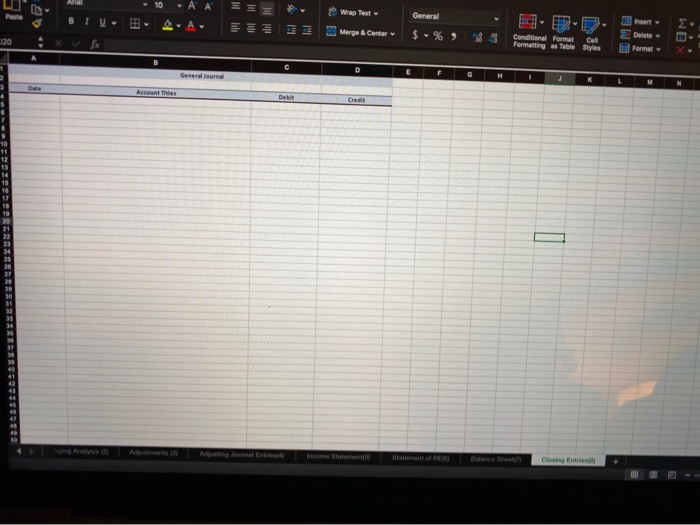Click the AutoSum sigma icon
700x525 pixels.
[x=682, y=23]
